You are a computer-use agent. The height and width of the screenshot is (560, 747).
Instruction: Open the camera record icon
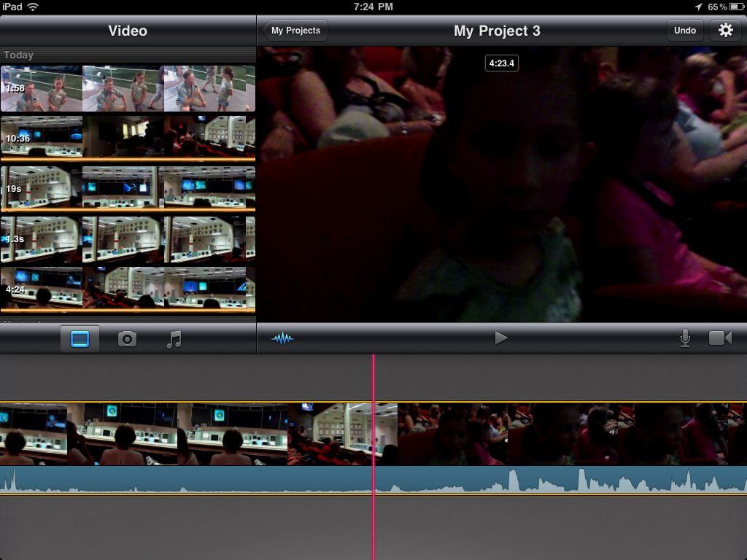click(720, 338)
